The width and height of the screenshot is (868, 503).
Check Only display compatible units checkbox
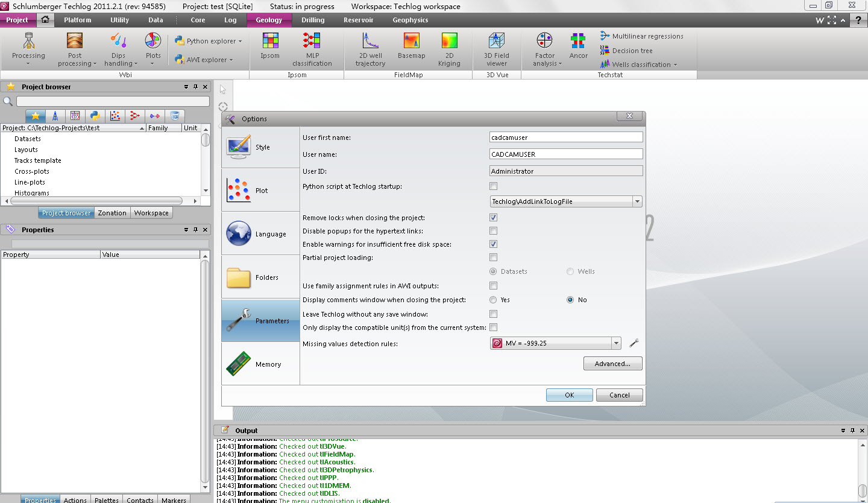click(x=494, y=327)
